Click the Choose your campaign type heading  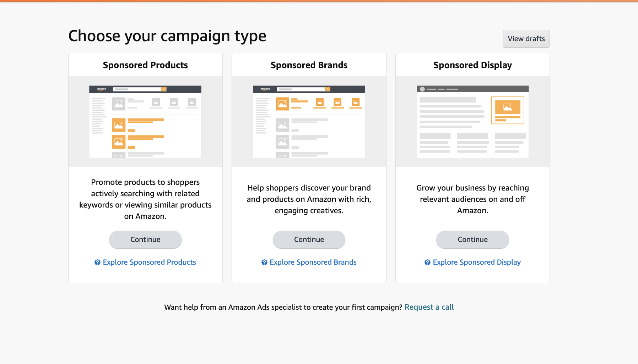coord(167,36)
